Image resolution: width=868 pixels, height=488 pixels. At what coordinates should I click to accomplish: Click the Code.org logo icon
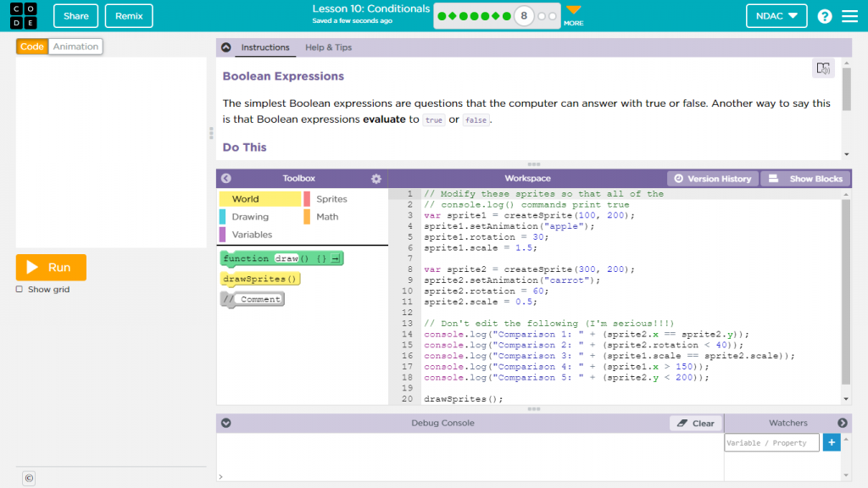click(24, 16)
